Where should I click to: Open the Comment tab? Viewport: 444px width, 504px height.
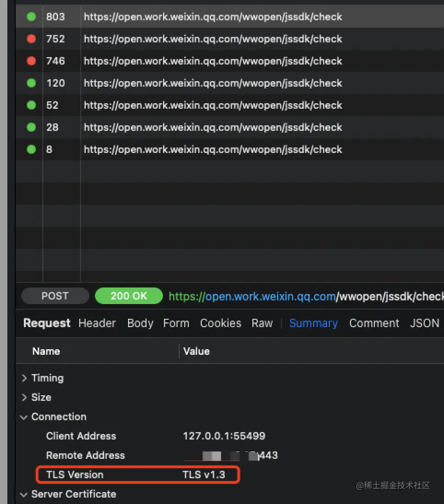click(374, 323)
